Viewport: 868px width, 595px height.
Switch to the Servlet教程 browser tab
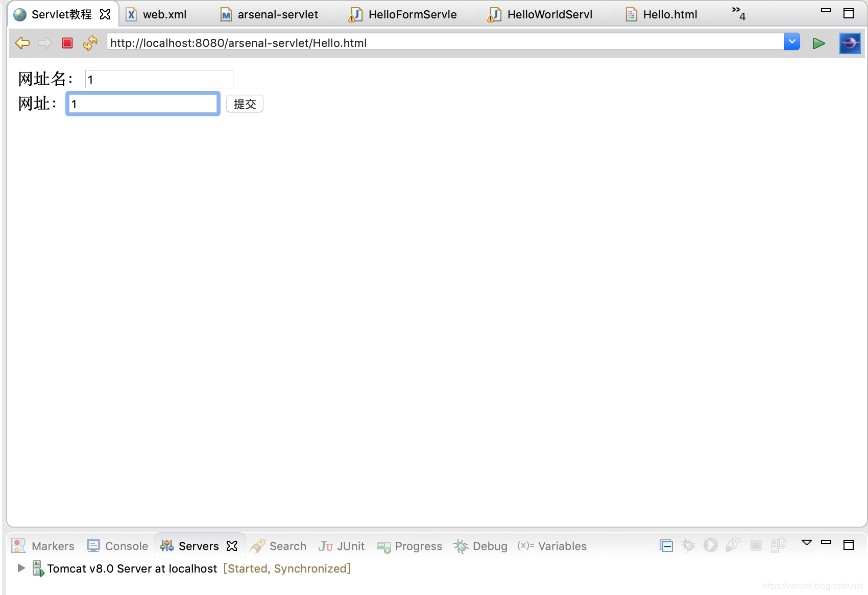pyautogui.click(x=61, y=14)
